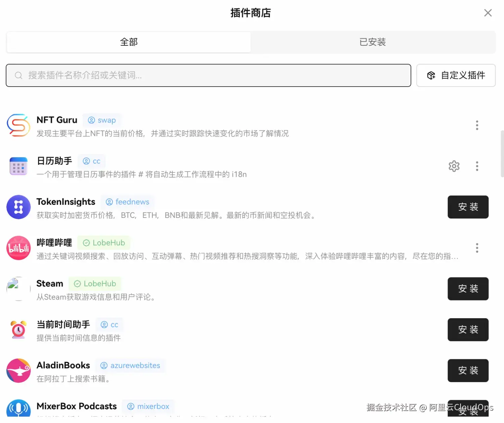Close the plugin store dialog
The image size is (504, 423).
tap(488, 13)
